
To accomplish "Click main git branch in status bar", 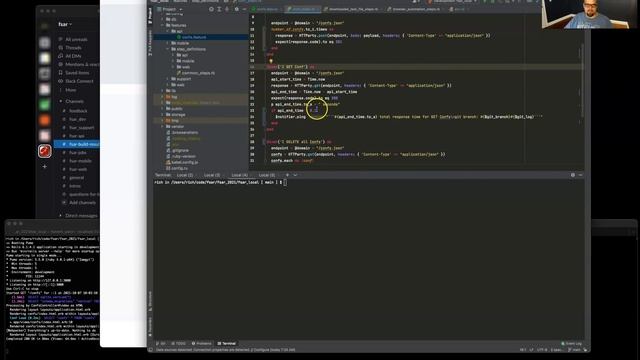I will pos(574,350).
